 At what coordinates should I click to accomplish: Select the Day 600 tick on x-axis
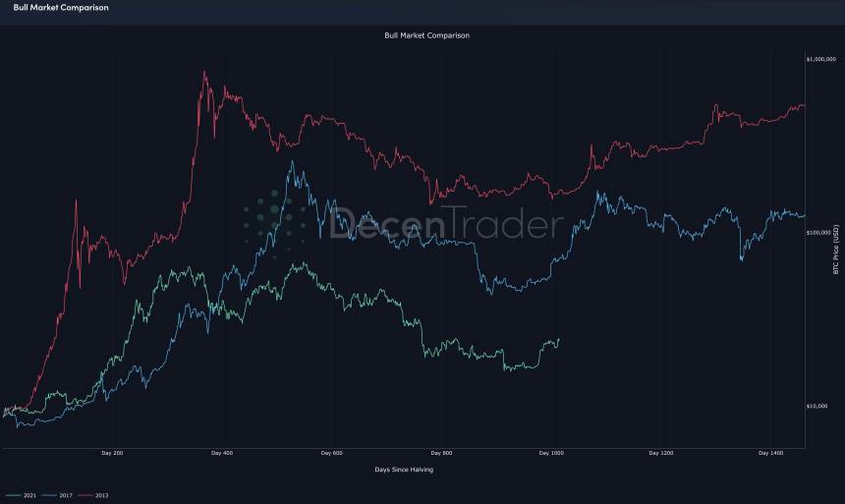(x=331, y=453)
